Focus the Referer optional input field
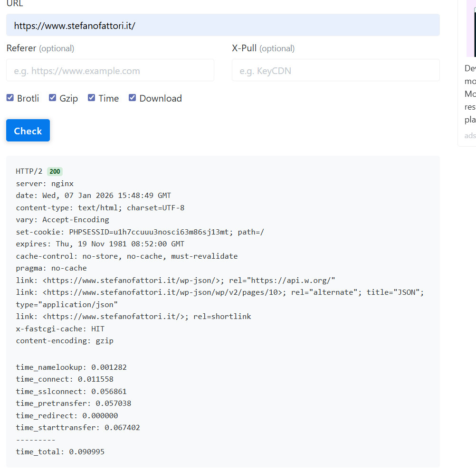This screenshot has width=476, height=469. (x=110, y=70)
